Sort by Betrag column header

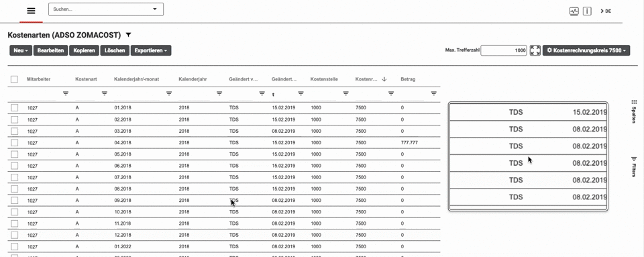click(x=408, y=79)
